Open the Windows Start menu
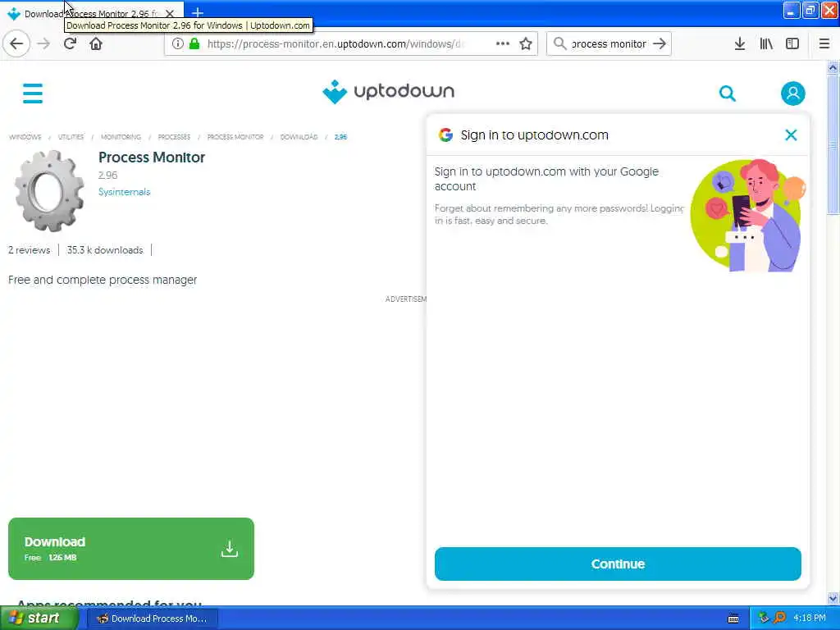Image resolution: width=840 pixels, height=630 pixels. pyautogui.click(x=39, y=619)
